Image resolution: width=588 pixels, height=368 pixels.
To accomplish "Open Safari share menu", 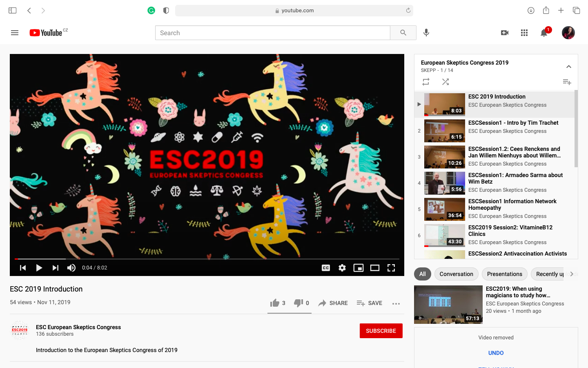I will click(546, 10).
